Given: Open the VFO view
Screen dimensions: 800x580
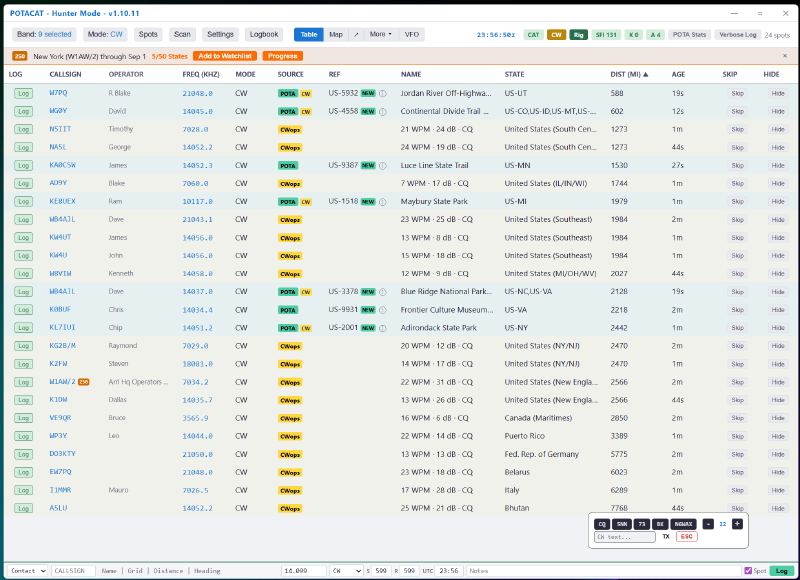Looking at the screenshot, I should click(412, 35).
